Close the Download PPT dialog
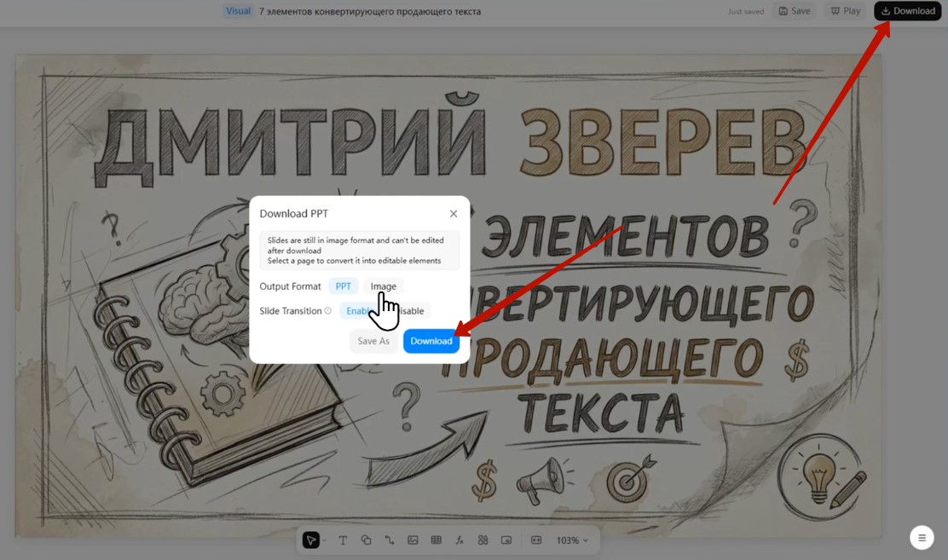948x560 pixels. pos(454,214)
